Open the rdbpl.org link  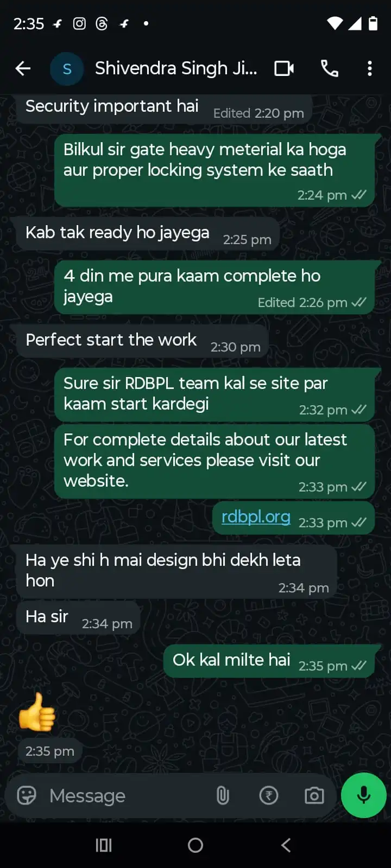point(256,516)
